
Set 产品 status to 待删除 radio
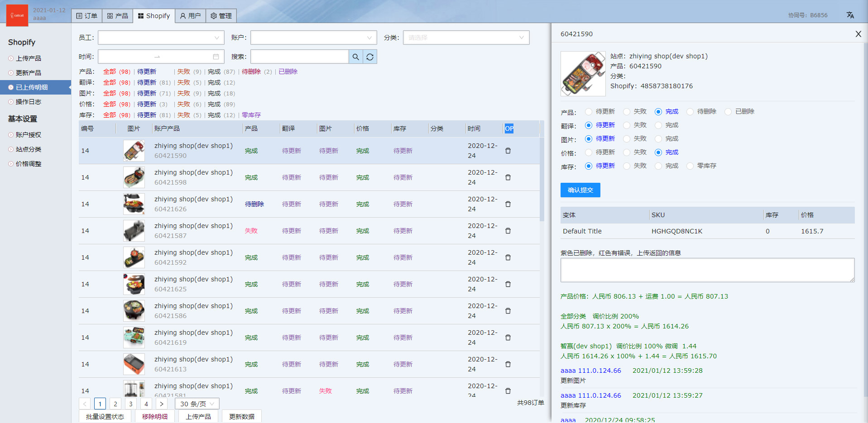(x=690, y=112)
